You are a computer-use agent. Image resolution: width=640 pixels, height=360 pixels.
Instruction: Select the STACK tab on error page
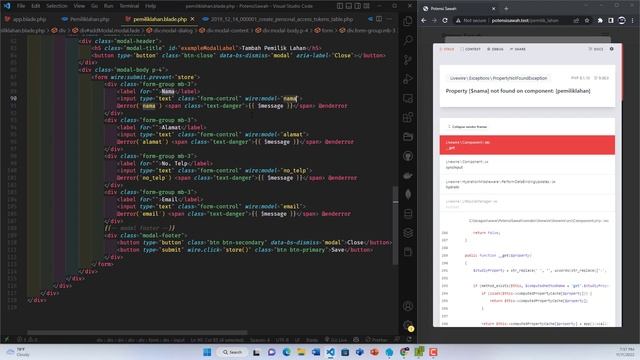447,49
